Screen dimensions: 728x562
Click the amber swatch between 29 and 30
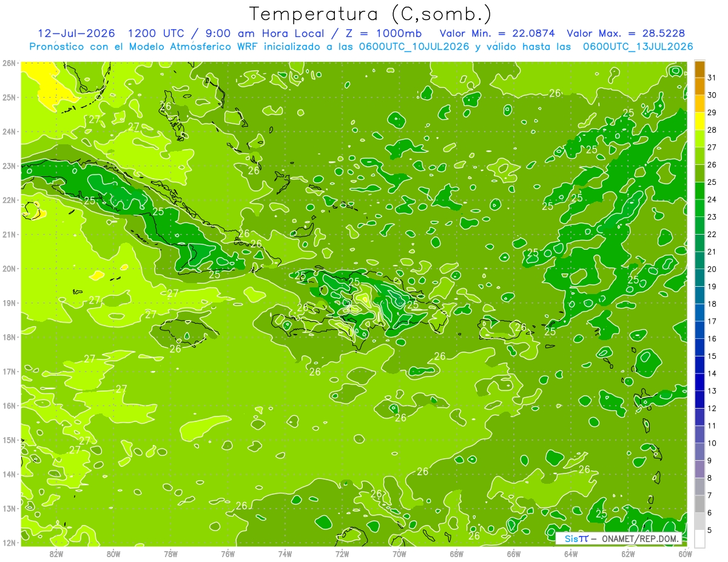(699, 104)
